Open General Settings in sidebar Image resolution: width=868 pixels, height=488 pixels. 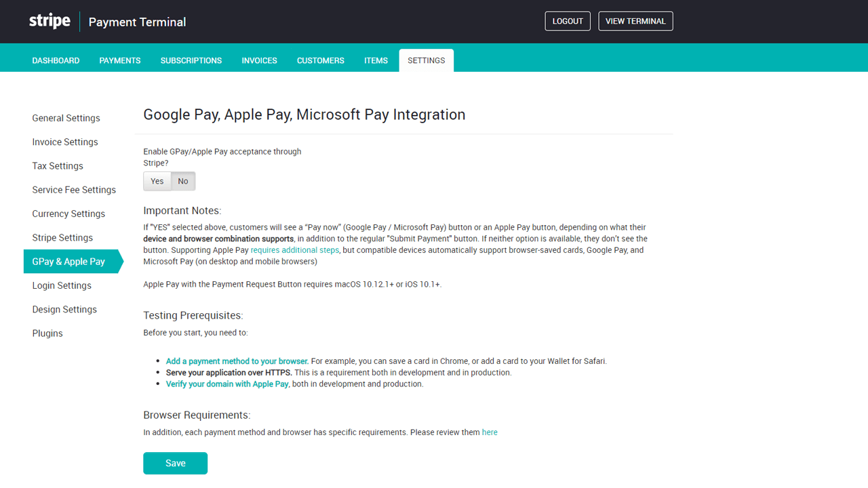(x=66, y=118)
